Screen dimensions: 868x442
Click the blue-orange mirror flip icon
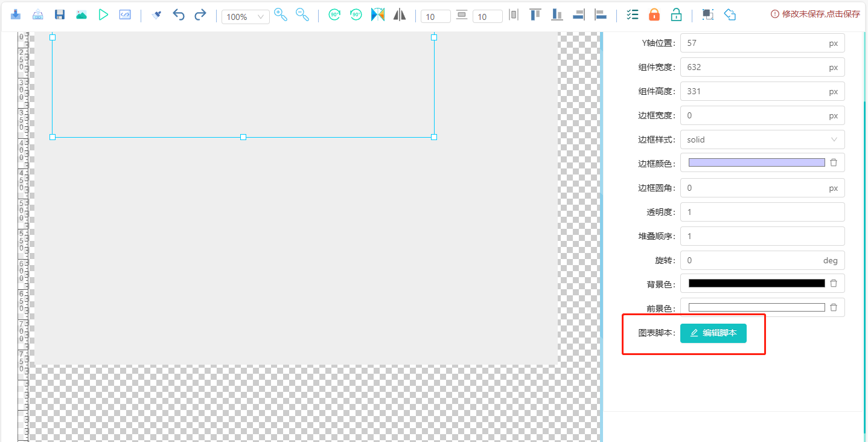tap(378, 14)
